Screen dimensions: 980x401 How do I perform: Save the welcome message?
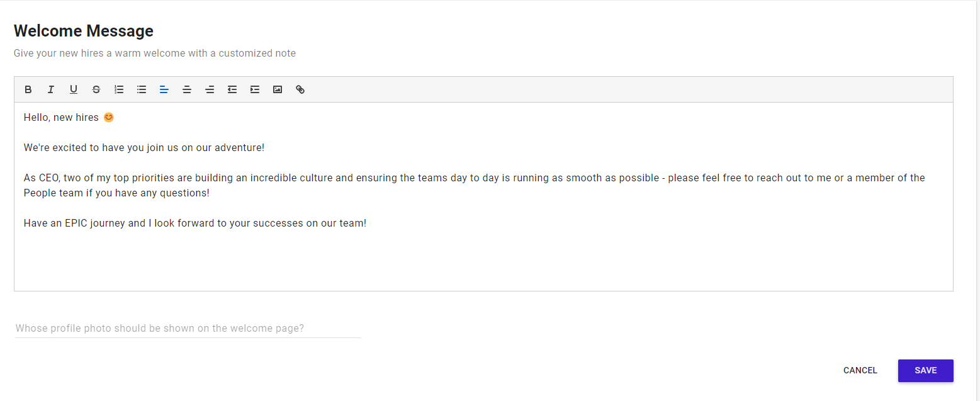click(x=925, y=370)
